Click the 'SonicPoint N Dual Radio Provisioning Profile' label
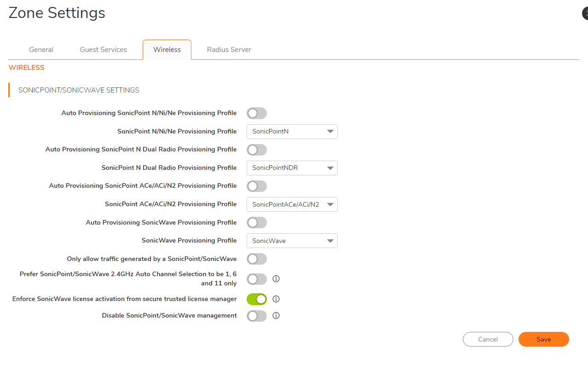Viewport: 588px width, 365px height. click(x=169, y=168)
